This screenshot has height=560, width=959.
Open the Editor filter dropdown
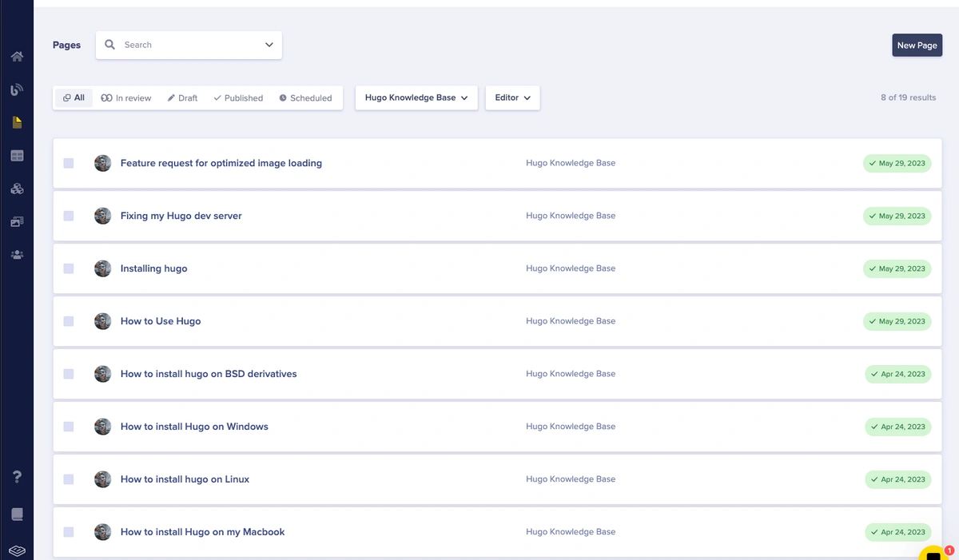(512, 97)
